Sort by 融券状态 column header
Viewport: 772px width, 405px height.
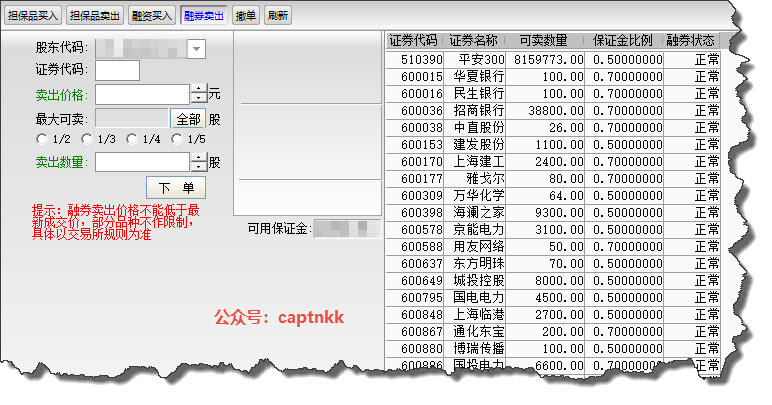[x=691, y=40]
